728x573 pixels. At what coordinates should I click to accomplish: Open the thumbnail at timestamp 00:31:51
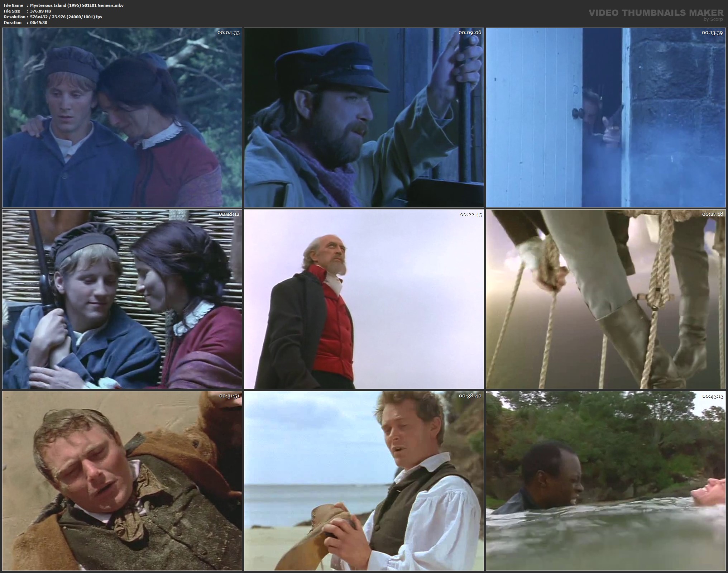tap(122, 481)
